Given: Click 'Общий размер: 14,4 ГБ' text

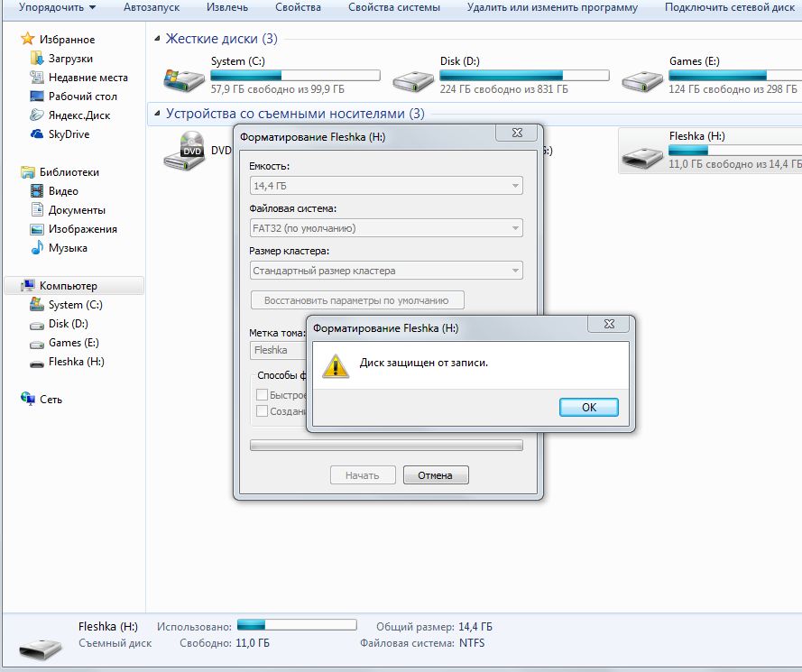Looking at the screenshot, I should [434, 627].
